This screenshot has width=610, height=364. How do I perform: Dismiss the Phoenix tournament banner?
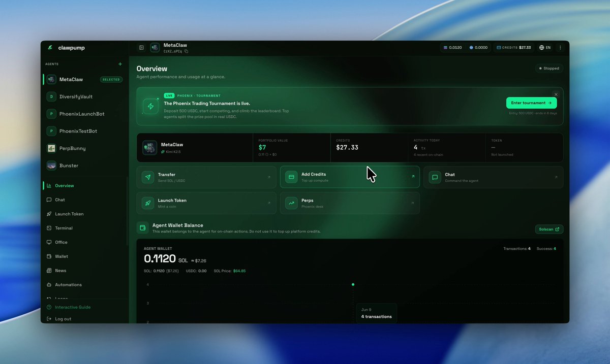(556, 94)
